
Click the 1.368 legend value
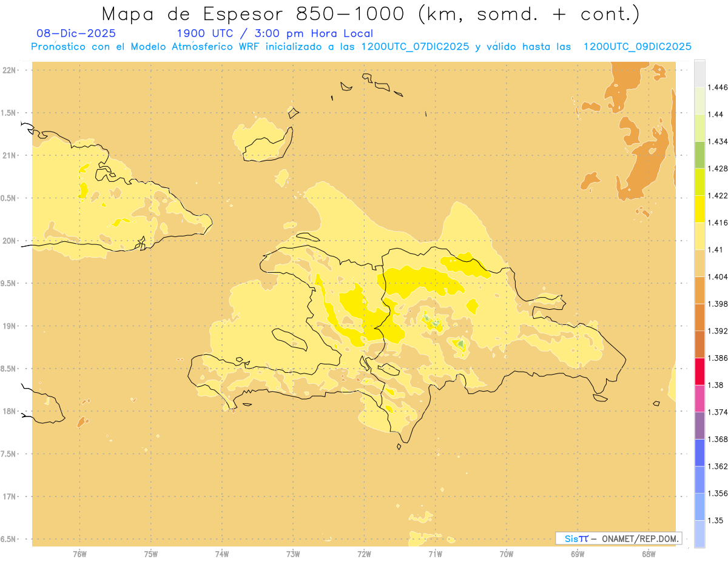pyautogui.click(x=718, y=439)
